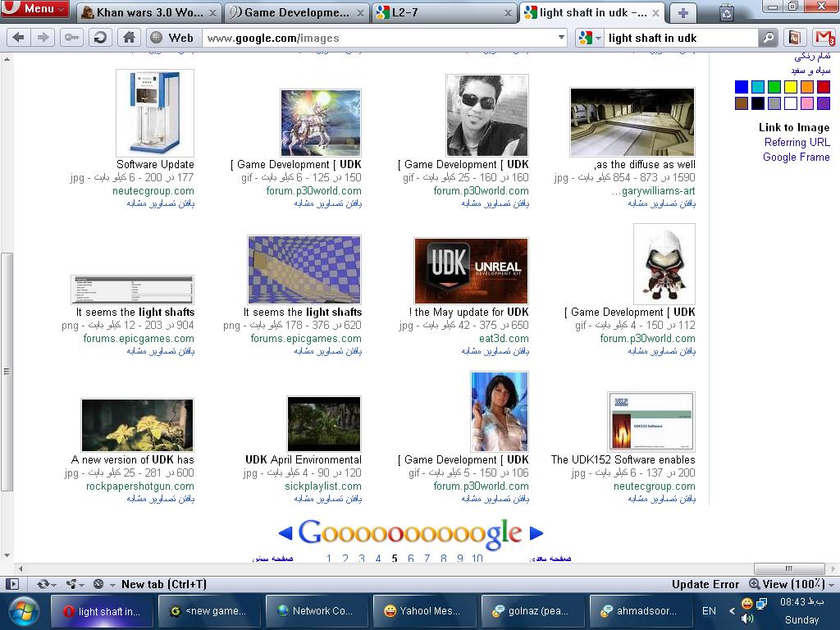Click the rockpapershotgun.com link

(139, 486)
